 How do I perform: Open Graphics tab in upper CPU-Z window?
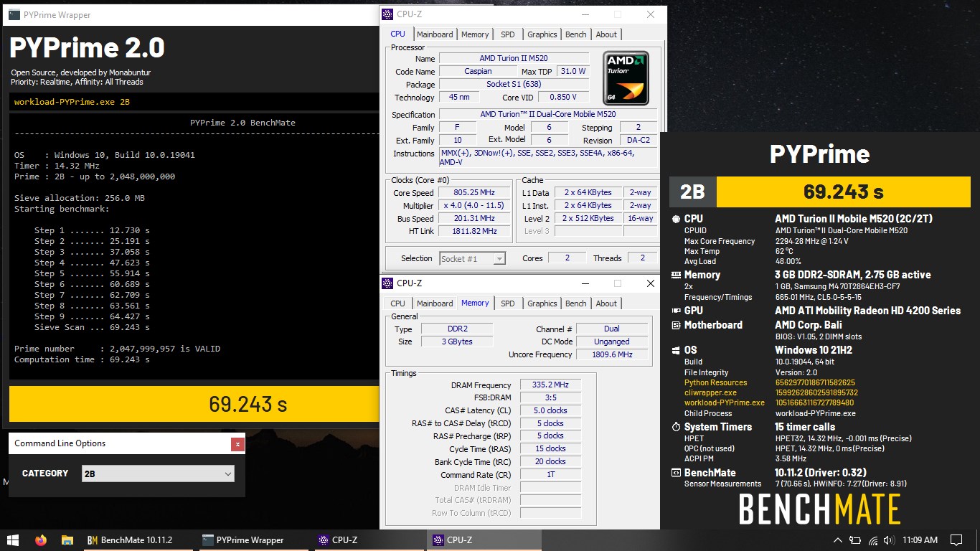click(542, 34)
